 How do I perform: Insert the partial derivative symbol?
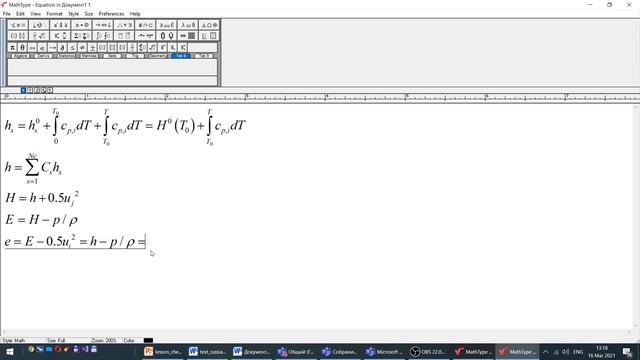[62, 48]
